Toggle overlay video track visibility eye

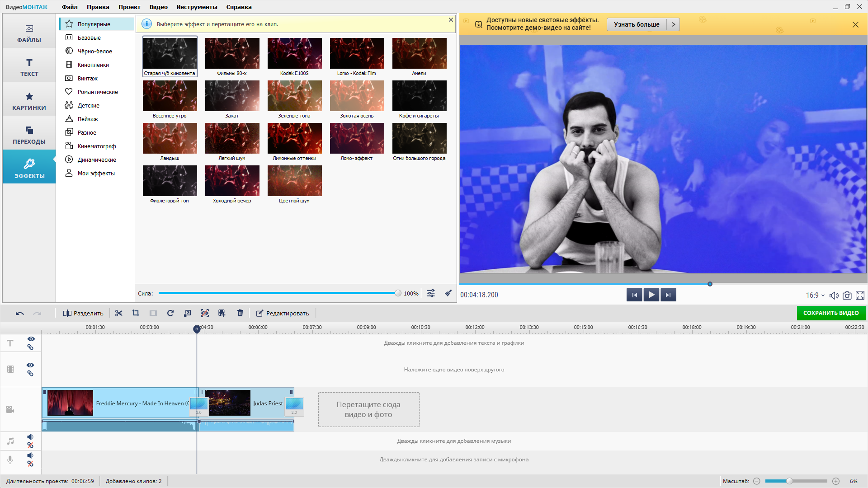(x=30, y=365)
